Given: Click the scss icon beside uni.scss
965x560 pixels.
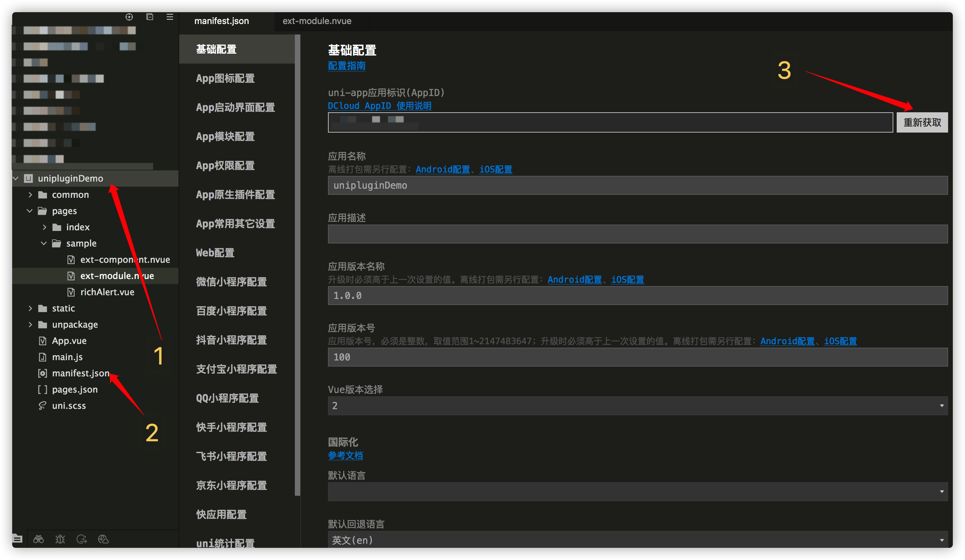Looking at the screenshot, I should tap(43, 406).
